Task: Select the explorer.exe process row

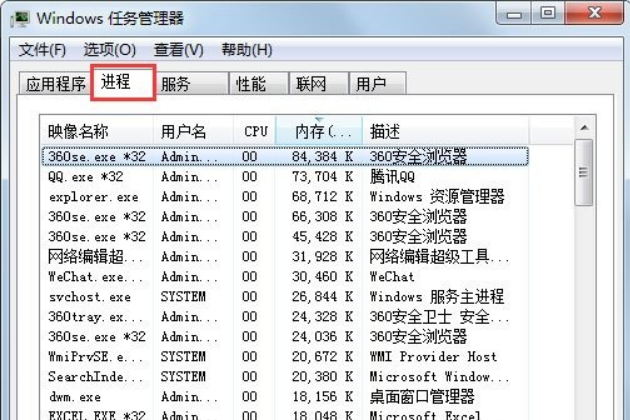Action: coord(285,197)
